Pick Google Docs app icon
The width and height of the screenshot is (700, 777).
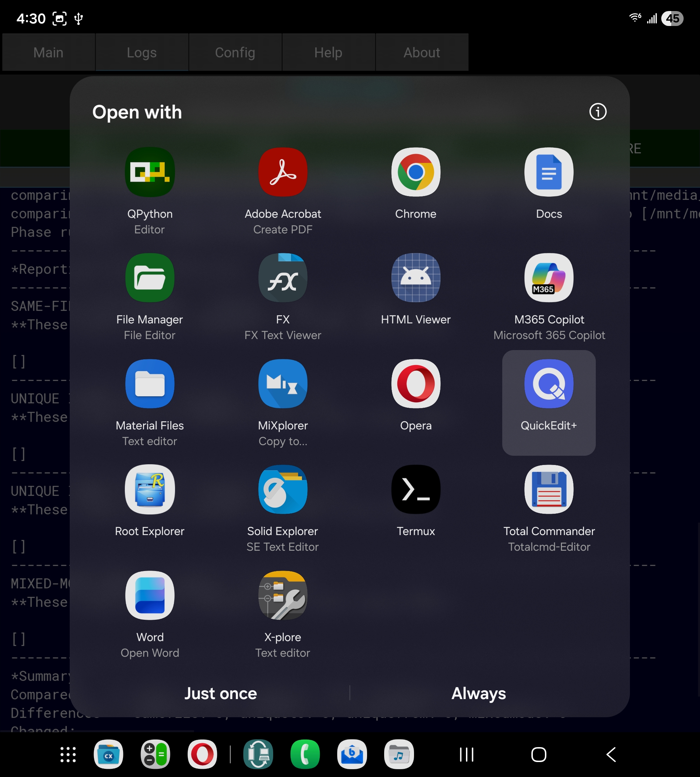pyautogui.click(x=548, y=172)
